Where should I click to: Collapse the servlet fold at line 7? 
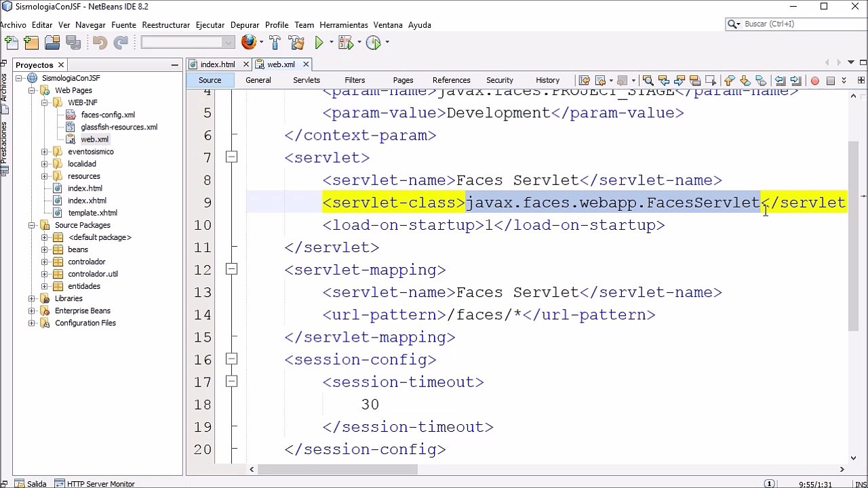coord(232,157)
